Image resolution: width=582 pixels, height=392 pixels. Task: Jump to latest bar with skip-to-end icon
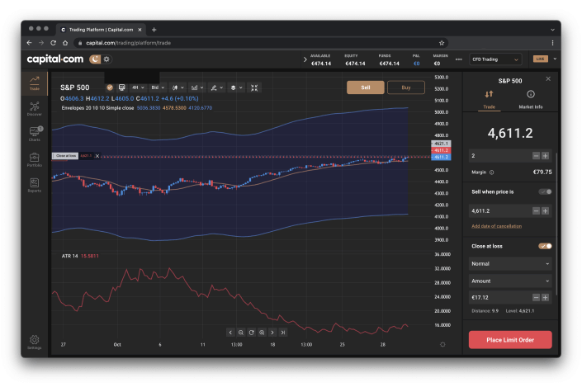click(283, 333)
